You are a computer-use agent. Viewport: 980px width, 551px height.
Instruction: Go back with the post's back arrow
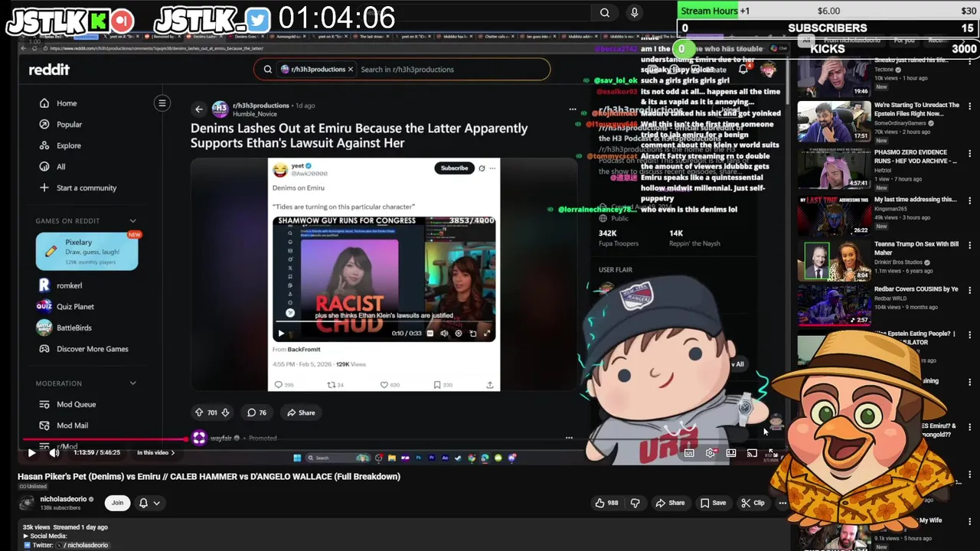click(199, 109)
